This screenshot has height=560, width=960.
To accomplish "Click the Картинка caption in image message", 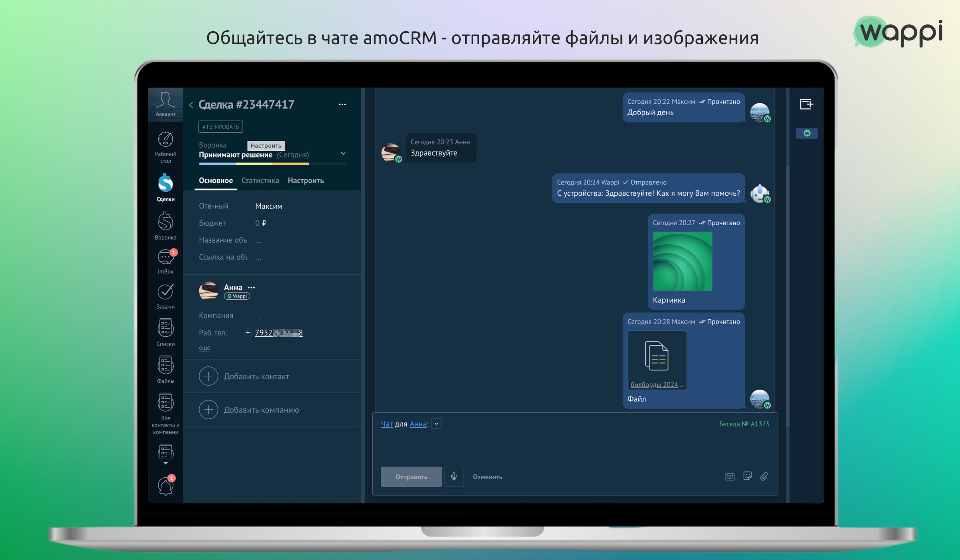I will tap(669, 300).
